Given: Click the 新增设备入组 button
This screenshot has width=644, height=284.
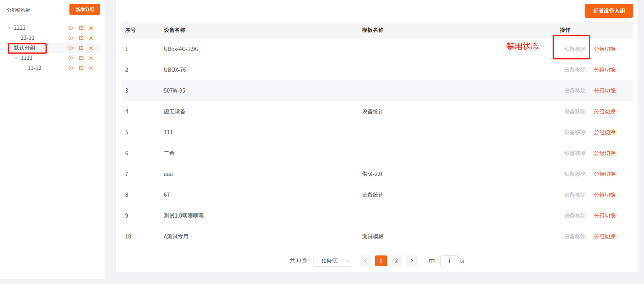Looking at the screenshot, I should pyautogui.click(x=609, y=11).
